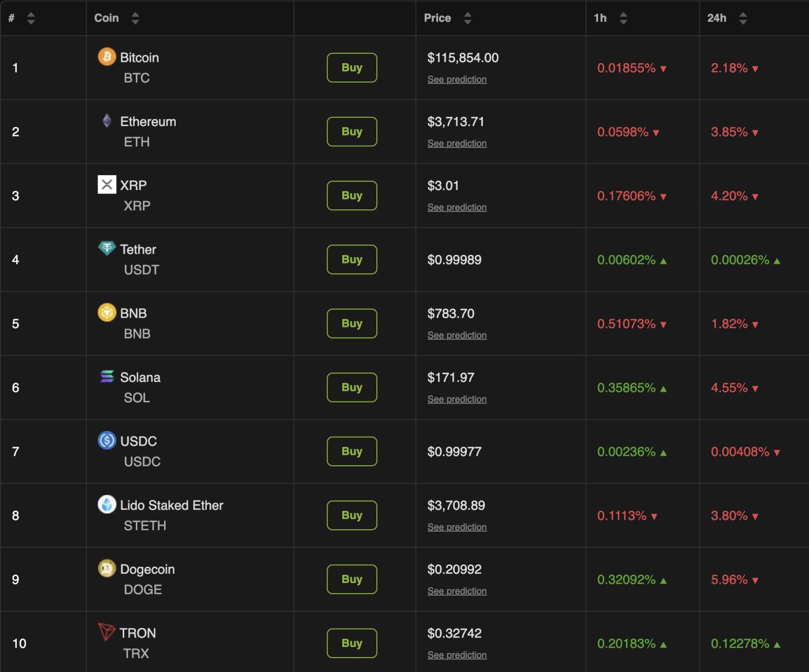Screen dimensions: 809x672
Task: Open See prediction link for Dogecoin
Action: coord(457,591)
